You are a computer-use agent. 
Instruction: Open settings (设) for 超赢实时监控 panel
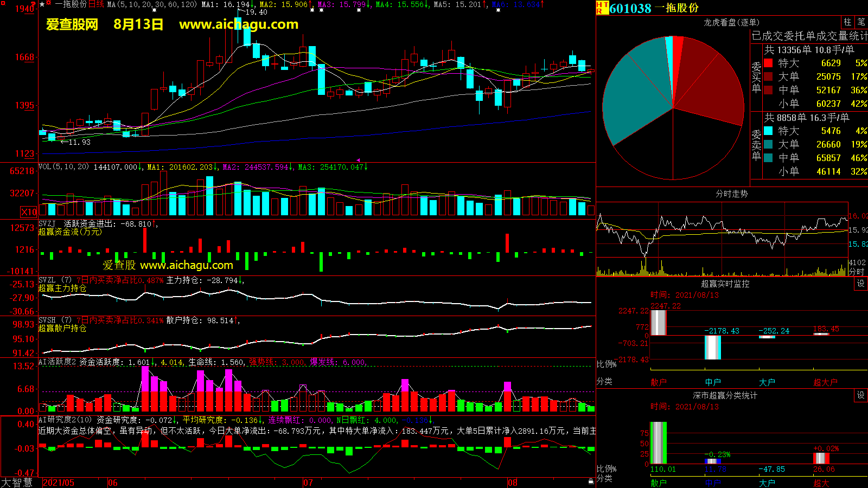(x=861, y=284)
